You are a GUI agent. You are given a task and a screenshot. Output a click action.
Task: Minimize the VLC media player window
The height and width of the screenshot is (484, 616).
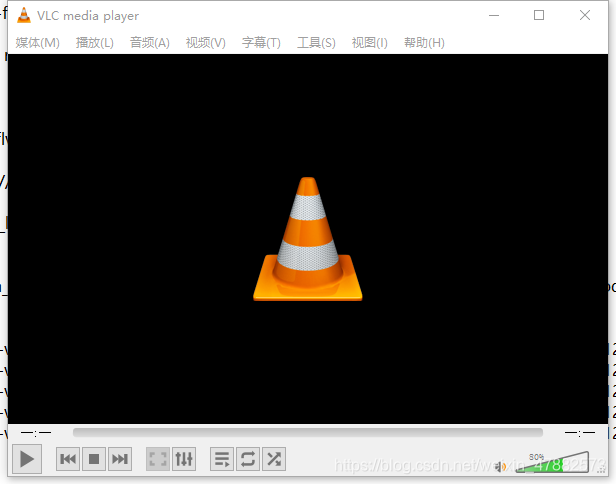(x=494, y=15)
